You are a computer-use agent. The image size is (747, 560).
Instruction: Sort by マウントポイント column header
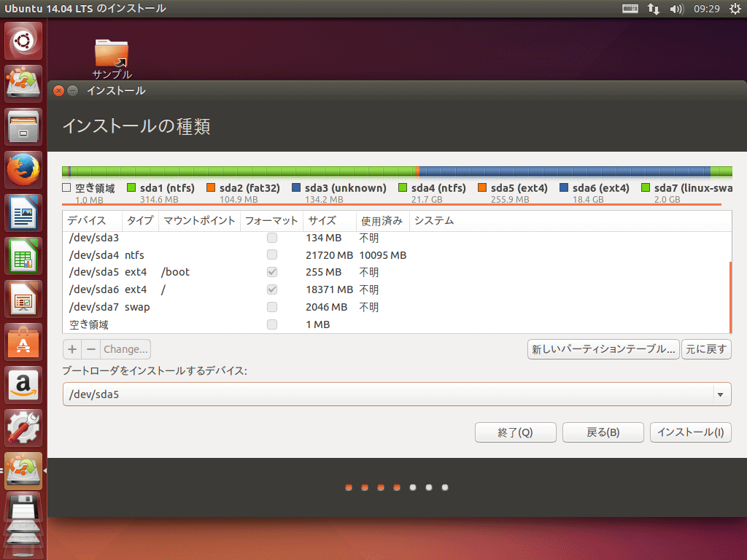pos(199,221)
